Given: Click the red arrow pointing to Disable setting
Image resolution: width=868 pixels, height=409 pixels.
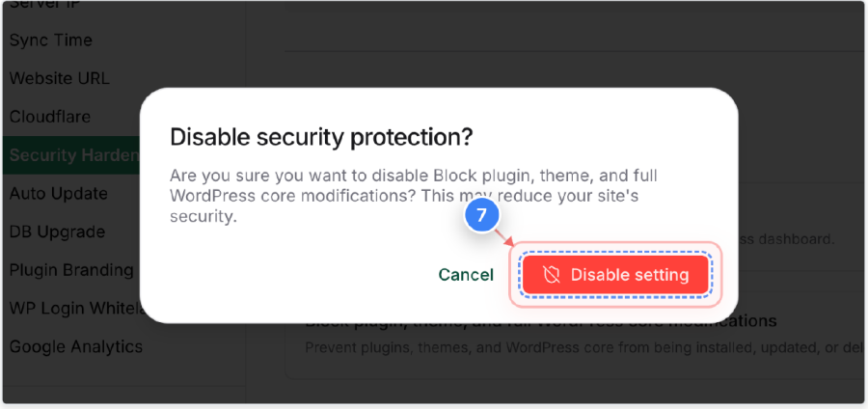Looking at the screenshot, I should coord(506,237).
